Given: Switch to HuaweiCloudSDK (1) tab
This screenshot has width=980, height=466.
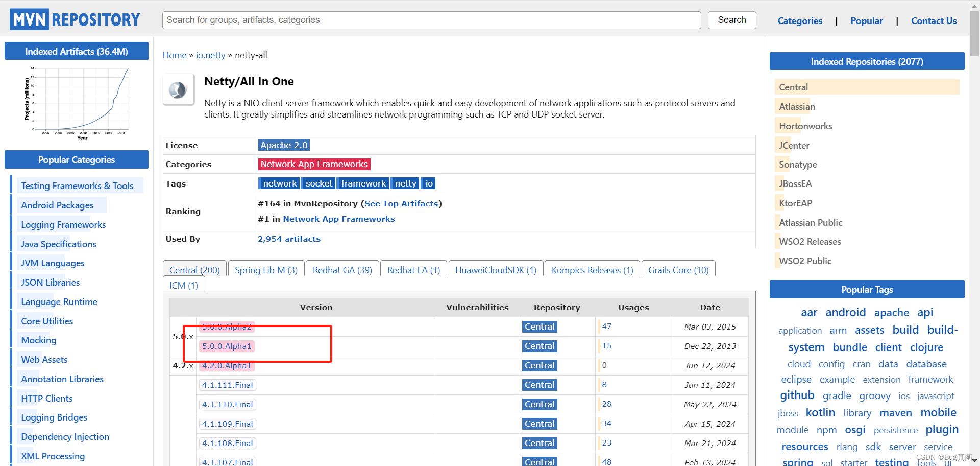Looking at the screenshot, I should (x=496, y=270).
